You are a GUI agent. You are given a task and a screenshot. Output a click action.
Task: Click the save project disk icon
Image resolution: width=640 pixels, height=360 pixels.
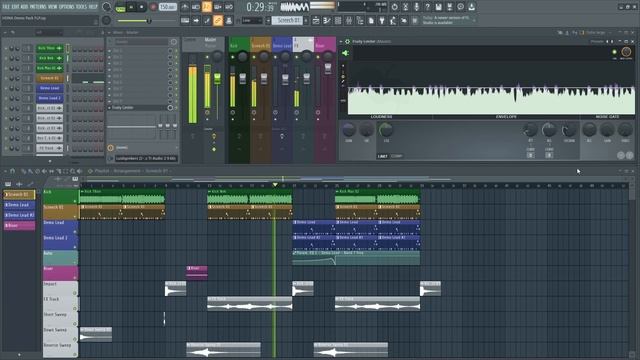tap(438, 7)
